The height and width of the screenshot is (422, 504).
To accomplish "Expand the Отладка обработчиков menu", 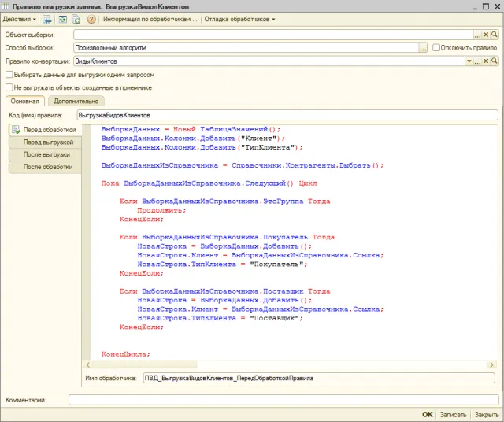I will (x=239, y=19).
